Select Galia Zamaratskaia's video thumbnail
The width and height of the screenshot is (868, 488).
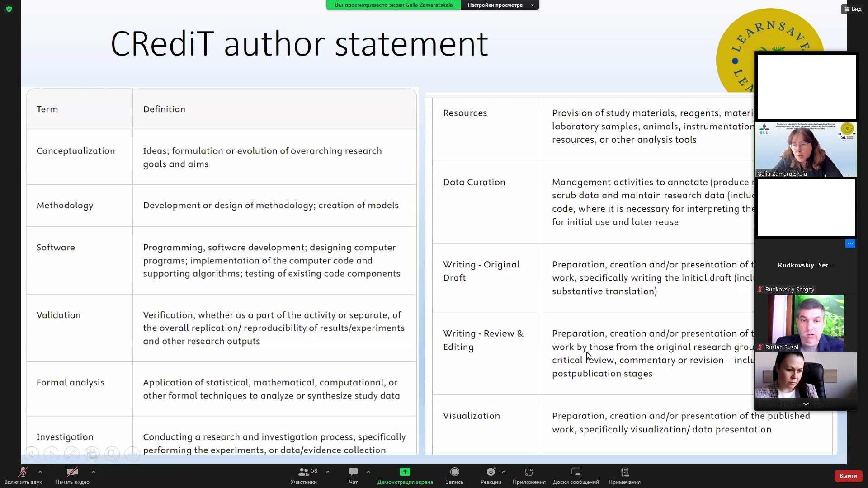click(x=806, y=150)
